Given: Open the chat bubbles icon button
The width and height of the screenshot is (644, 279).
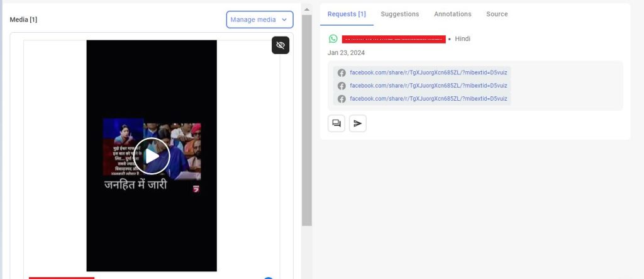Looking at the screenshot, I should coord(336,123).
